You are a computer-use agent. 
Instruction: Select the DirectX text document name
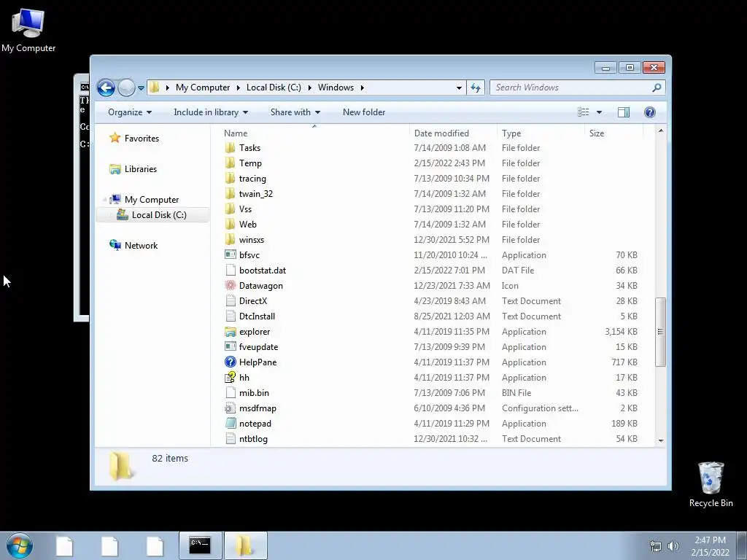pyautogui.click(x=253, y=301)
